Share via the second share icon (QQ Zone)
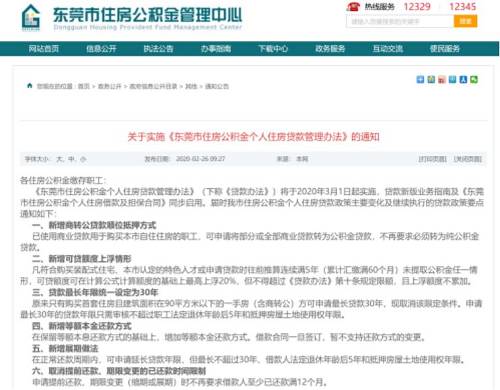The width and height of the screenshot is (500, 390). pyautogui.click(x=431, y=79)
